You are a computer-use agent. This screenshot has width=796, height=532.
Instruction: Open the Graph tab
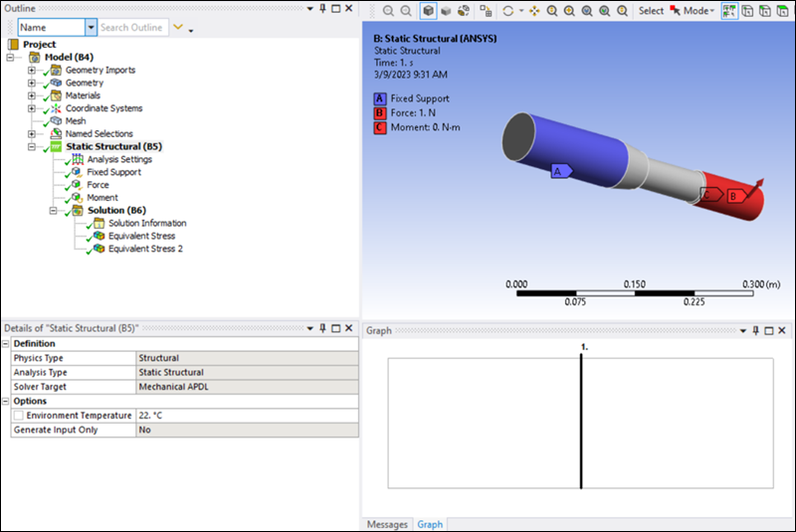[x=430, y=524]
